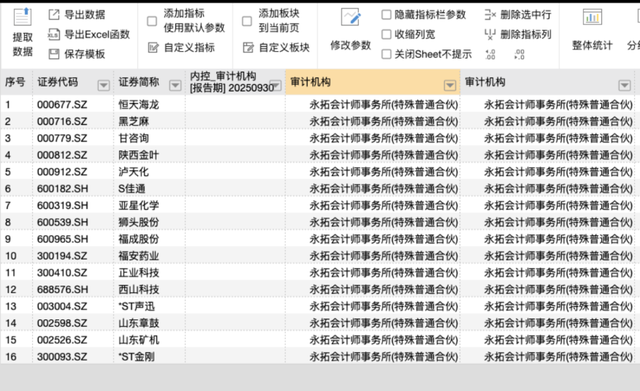Click 删除指标列 delete indicator column
Screen dimensions: 640x391
point(518,34)
